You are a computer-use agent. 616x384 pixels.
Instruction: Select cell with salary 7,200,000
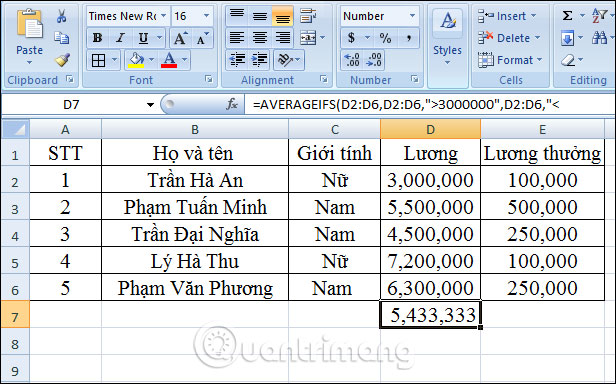pyautogui.click(x=431, y=261)
